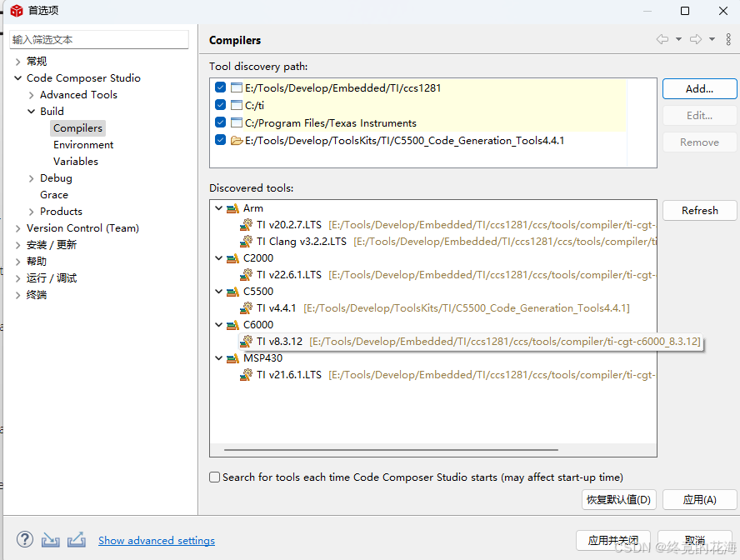Select the 帮助 tree item

coord(37,262)
